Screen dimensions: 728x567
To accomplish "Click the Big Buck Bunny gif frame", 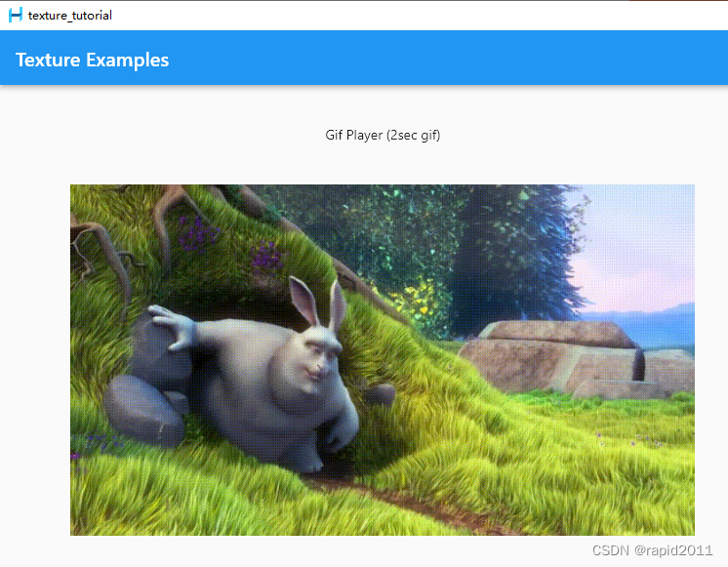I will [383, 360].
